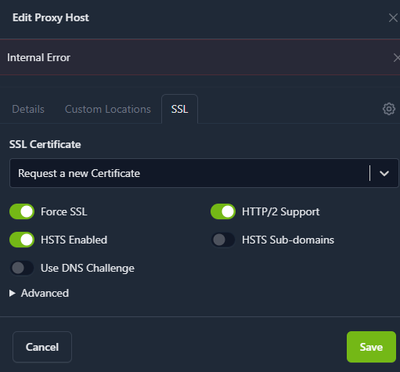
Task: Expand the Advanced section
Action: click(x=39, y=293)
